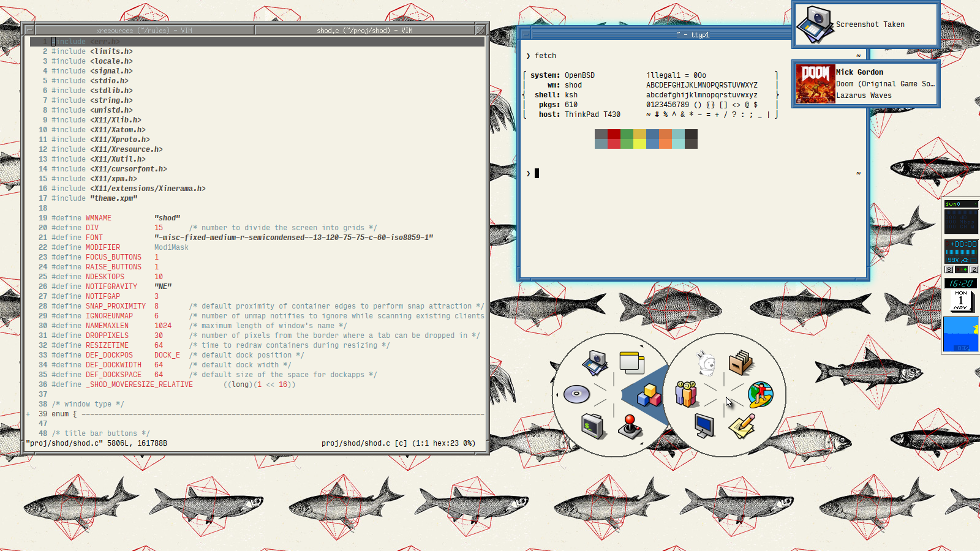
Task: Launch the globe surfer web browser icon
Action: [x=760, y=395]
